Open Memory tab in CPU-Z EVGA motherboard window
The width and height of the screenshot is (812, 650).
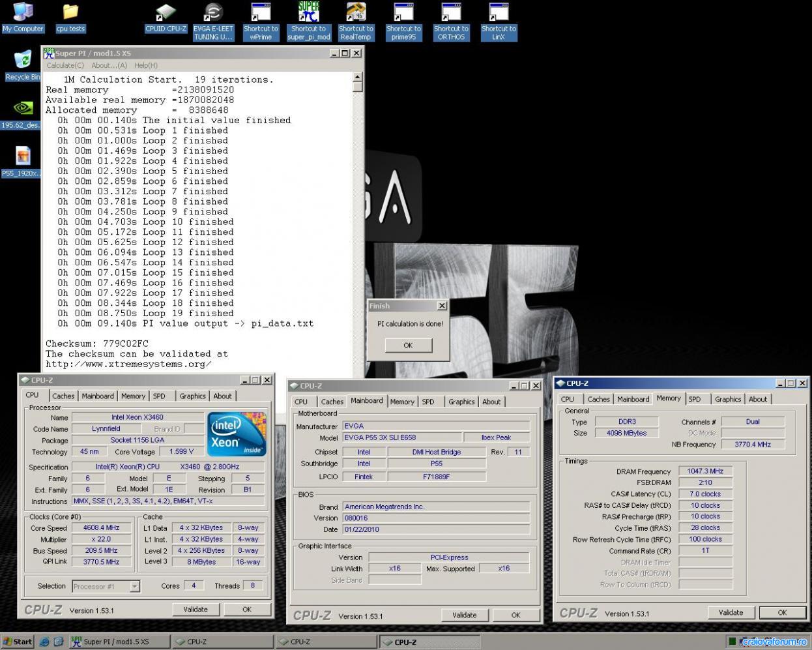pos(402,402)
